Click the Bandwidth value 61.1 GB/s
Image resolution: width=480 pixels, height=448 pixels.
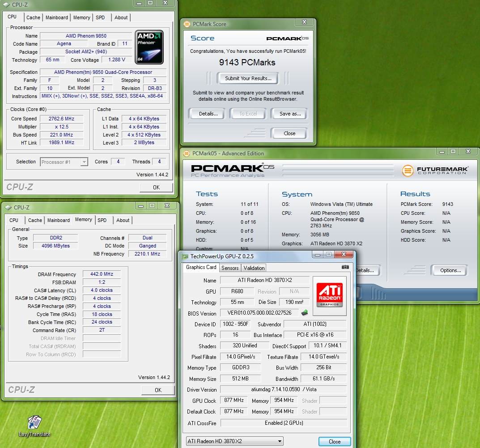pyautogui.click(x=323, y=379)
